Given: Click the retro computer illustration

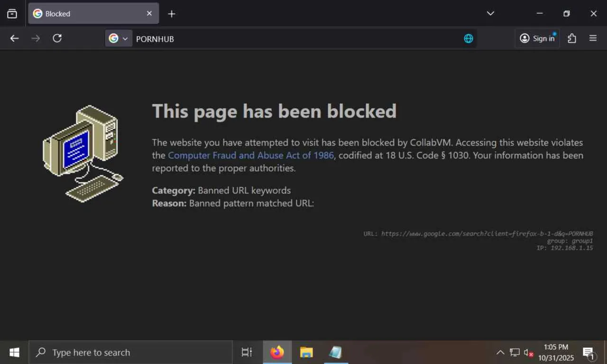Looking at the screenshot, I should click(x=83, y=154).
